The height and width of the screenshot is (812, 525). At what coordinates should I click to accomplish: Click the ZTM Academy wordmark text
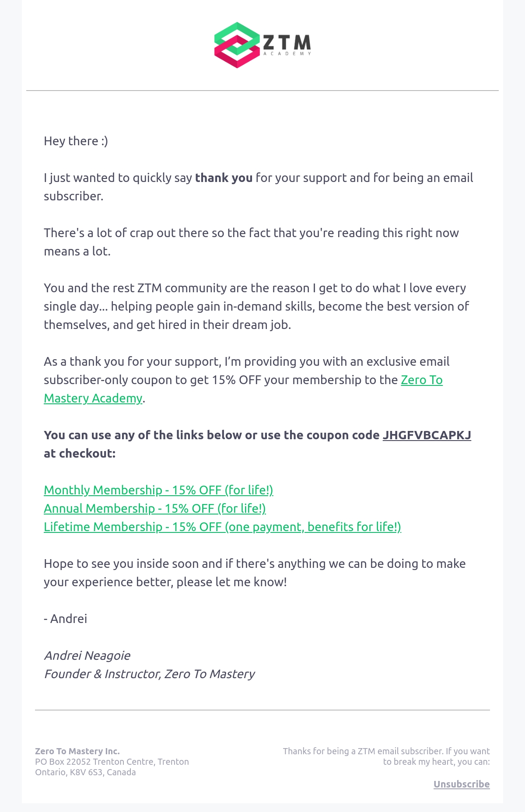(x=287, y=45)
